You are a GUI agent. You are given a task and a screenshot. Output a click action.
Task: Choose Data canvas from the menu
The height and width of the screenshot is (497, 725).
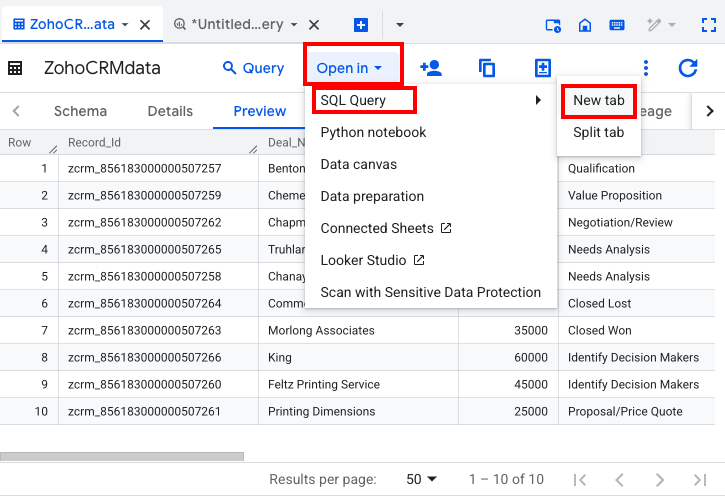(359, 164)
